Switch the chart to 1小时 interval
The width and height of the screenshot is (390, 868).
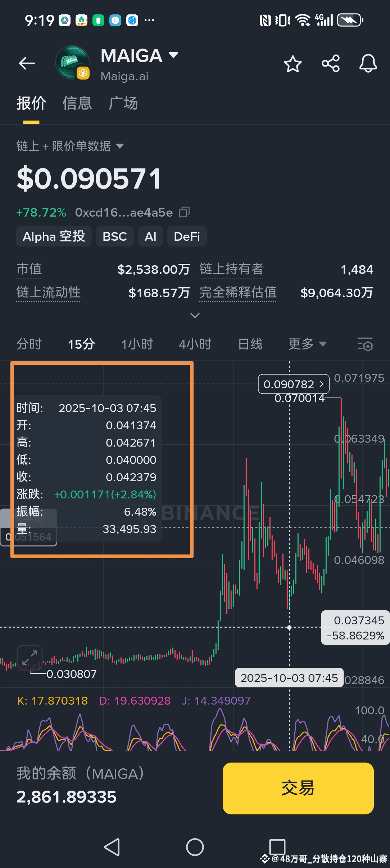click(x=137, y=344)
